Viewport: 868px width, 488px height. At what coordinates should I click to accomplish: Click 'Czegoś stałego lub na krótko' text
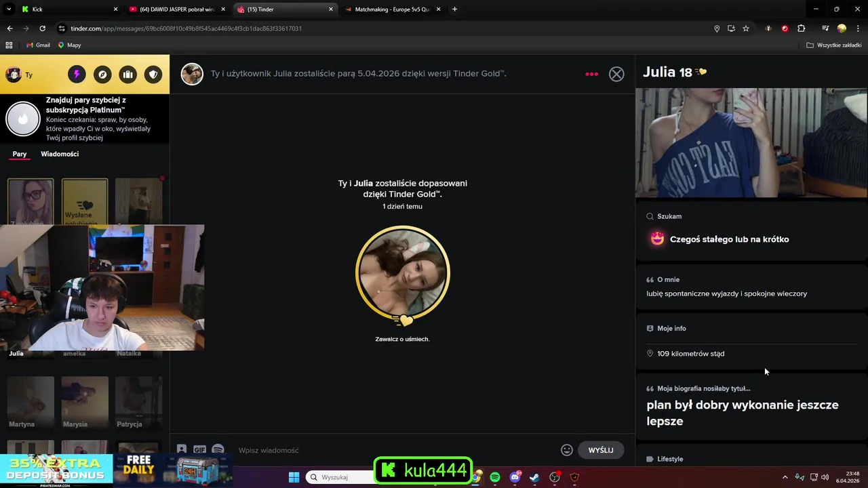[729, 239]
